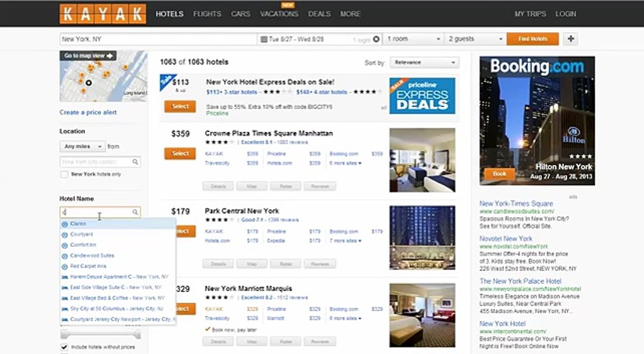This screenshot has width=644, height=354.
Task: Open the MORE menu
Action: [350, 14]
